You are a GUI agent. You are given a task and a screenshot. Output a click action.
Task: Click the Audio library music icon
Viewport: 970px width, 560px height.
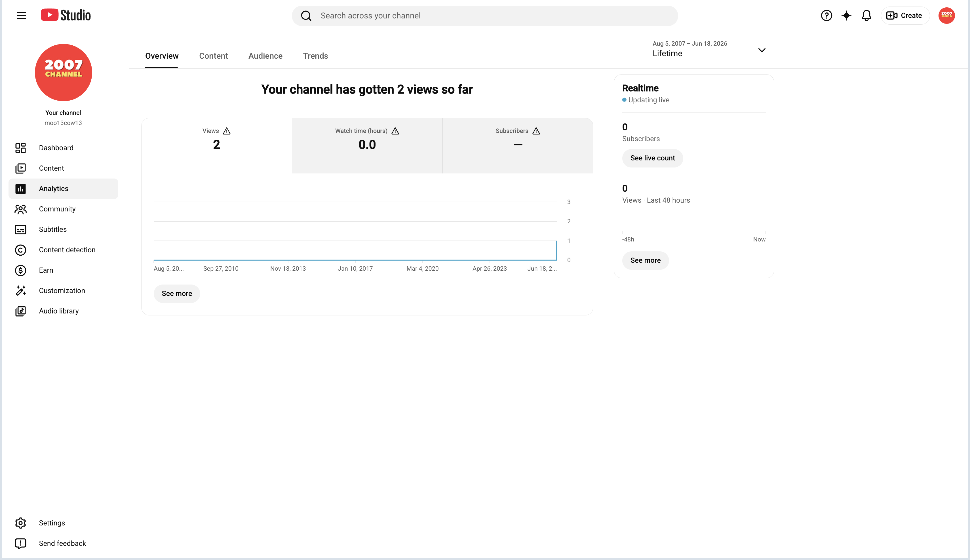(x=20, y=311)
